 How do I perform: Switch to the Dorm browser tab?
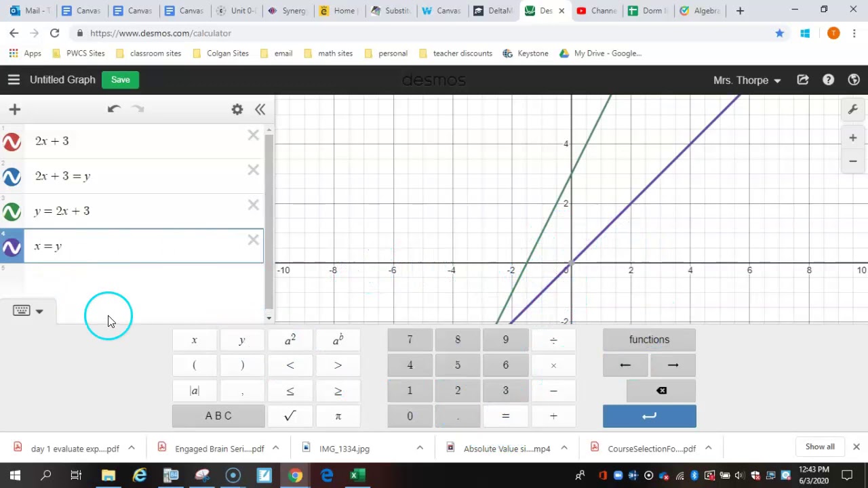point(648,11)
